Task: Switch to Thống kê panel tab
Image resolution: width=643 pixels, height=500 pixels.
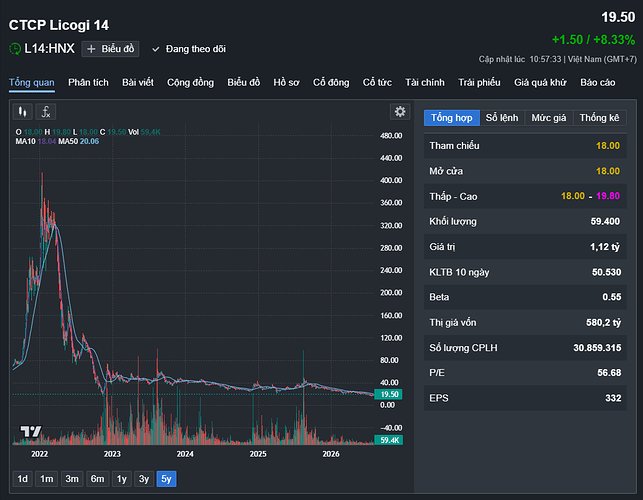Action: click(x=600, y=118)
